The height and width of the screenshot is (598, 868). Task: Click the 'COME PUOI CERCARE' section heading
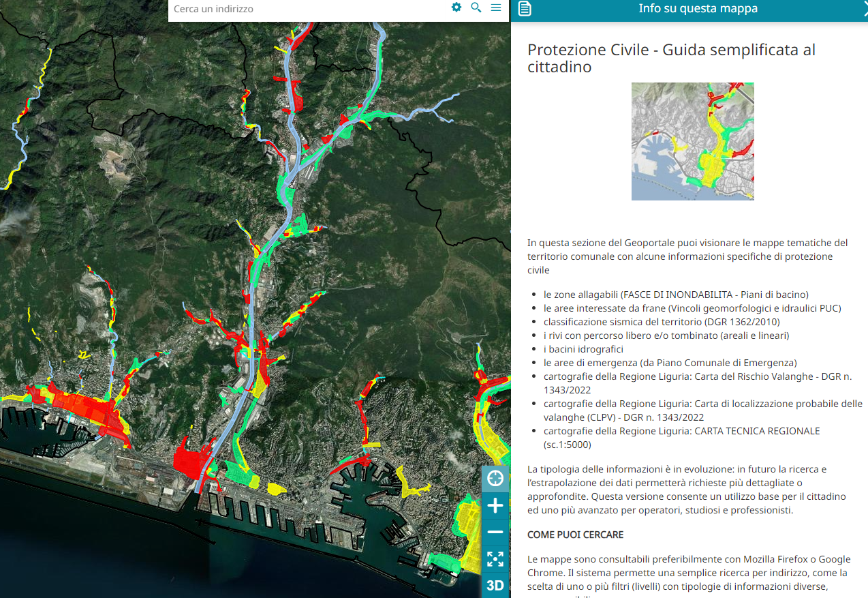tap(575, 535)
